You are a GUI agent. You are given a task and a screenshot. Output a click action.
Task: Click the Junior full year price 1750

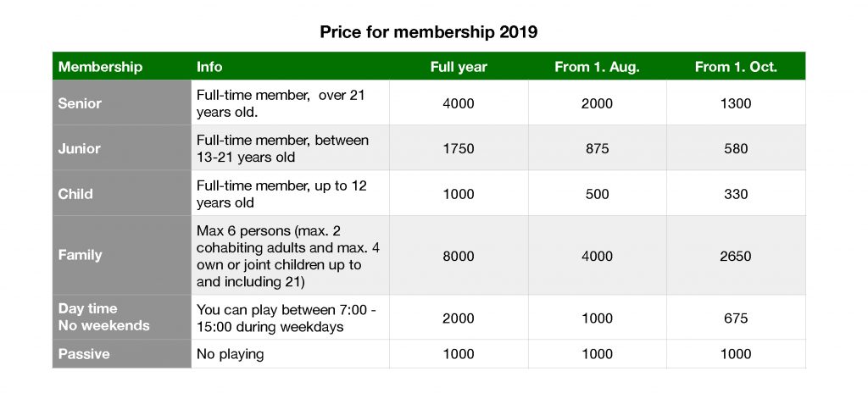(459, 148)
